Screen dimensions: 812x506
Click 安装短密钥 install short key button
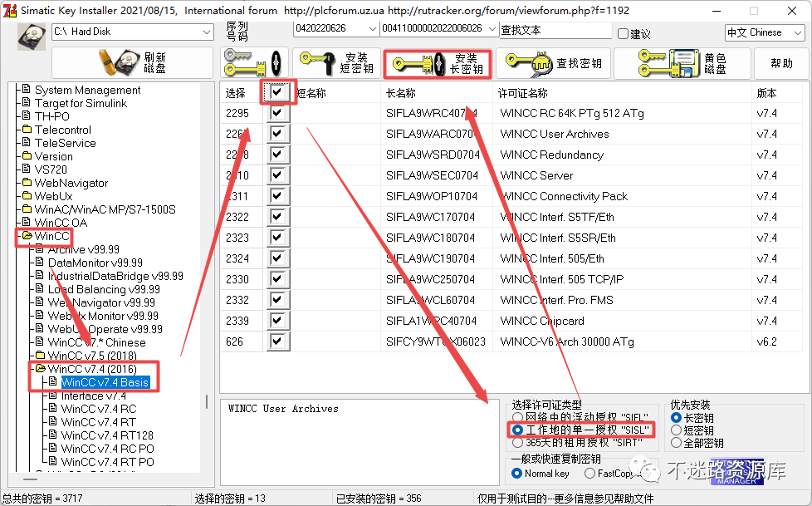click(336, 63)
